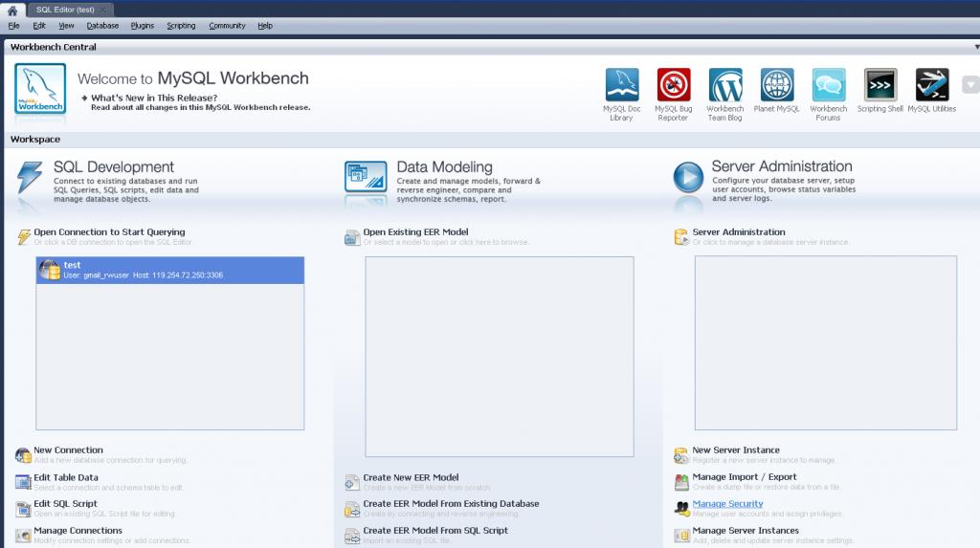The height and width of the screenshot is (548, 980).
Task: Open Manage Import / Export
Action: (x=744, y=477)
